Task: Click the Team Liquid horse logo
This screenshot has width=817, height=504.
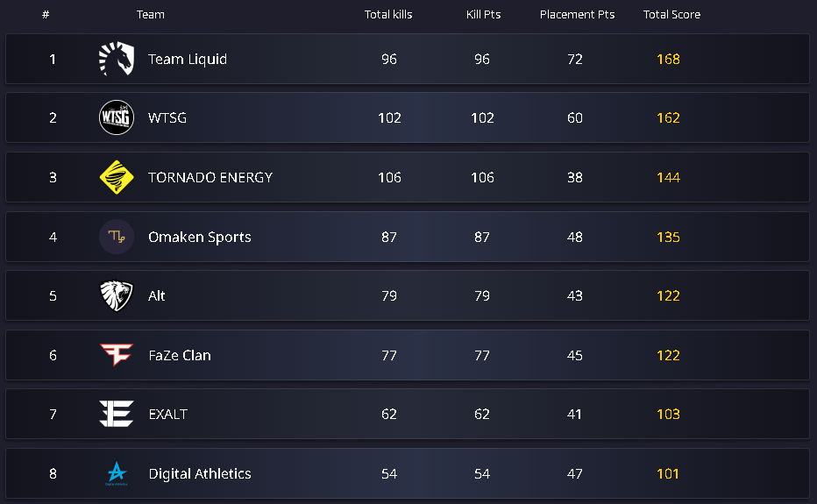Action: (x=116, y=60)
